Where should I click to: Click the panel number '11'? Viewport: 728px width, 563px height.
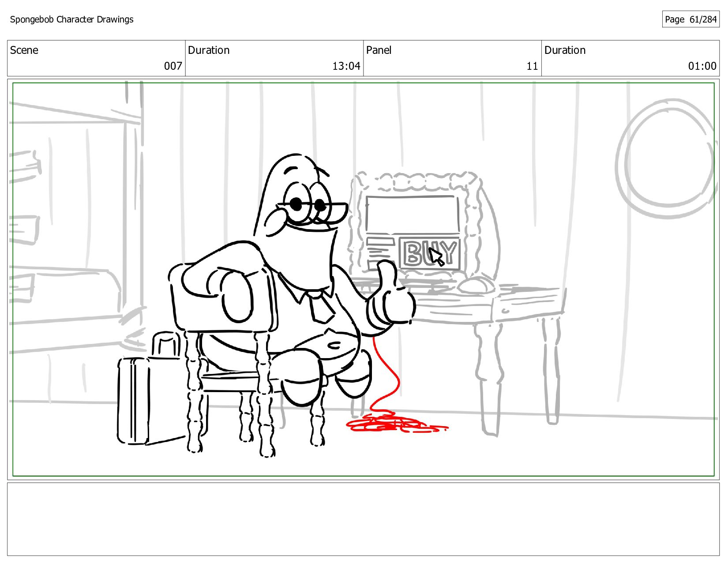532,66
